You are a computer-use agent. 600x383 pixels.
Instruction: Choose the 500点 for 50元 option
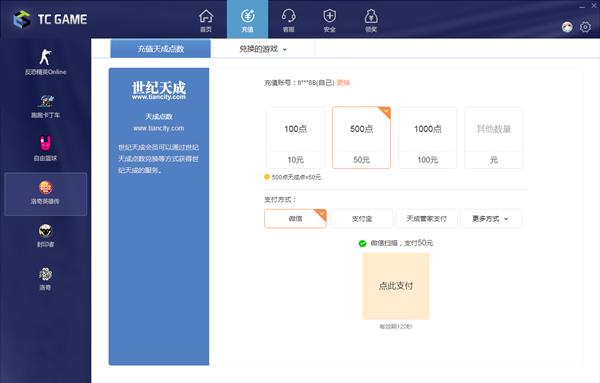pyautogui.click(x=362, y=138)
